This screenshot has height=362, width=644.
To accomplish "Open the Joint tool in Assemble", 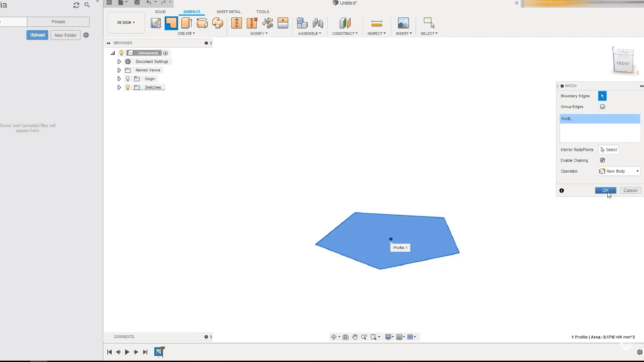I will [318, 23].
